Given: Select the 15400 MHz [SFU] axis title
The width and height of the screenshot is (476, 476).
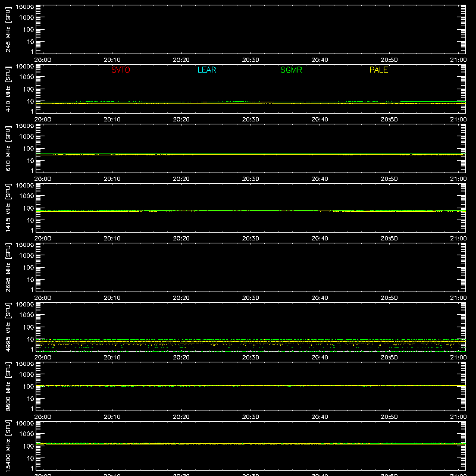Looking at the screenshot, I should [8, 446].
